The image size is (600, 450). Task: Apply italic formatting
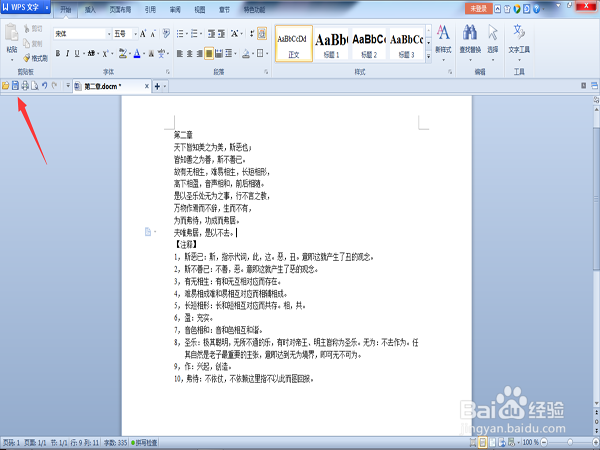[x=67, y=54]
